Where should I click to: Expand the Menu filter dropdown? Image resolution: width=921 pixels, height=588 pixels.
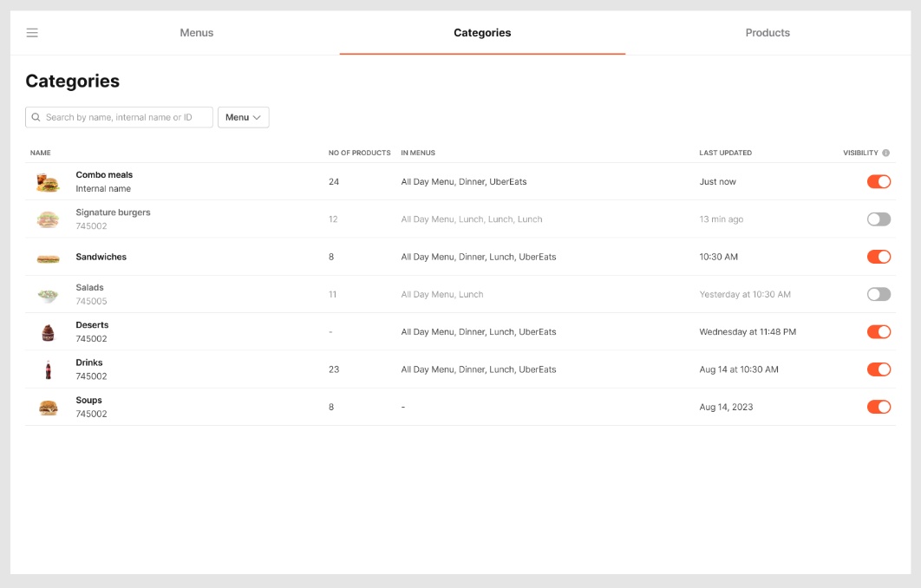(x=243, y=117)
